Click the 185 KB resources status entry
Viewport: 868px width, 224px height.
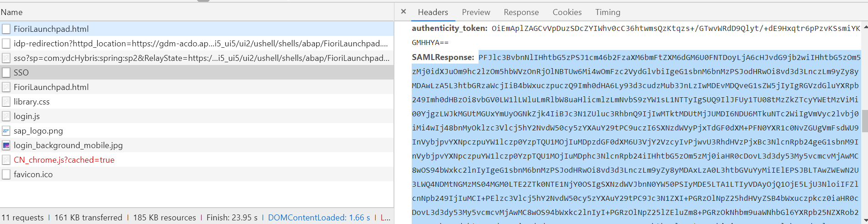pyautogui.click(x=164, y=218)
